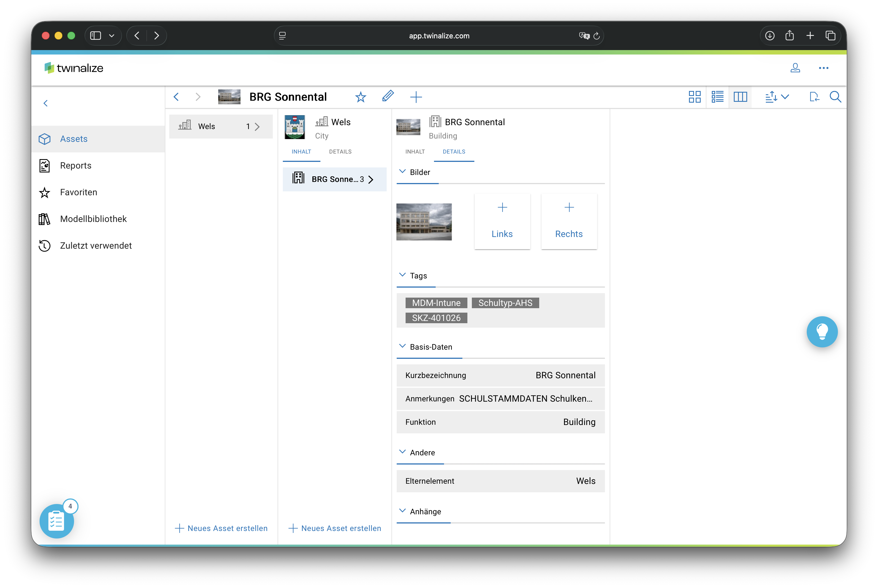878x588 pixels.
Task: Collapse the Tags section
Action: (x=402, y=275)
